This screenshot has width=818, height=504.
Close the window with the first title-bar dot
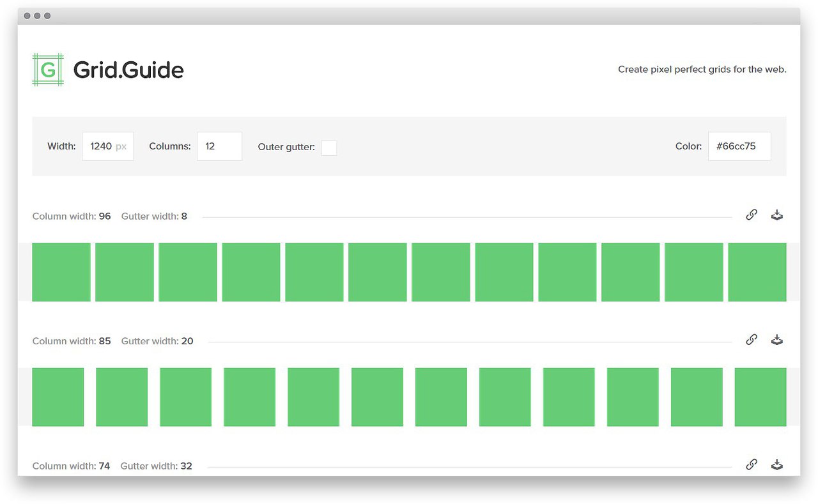(x=27, y=16)
